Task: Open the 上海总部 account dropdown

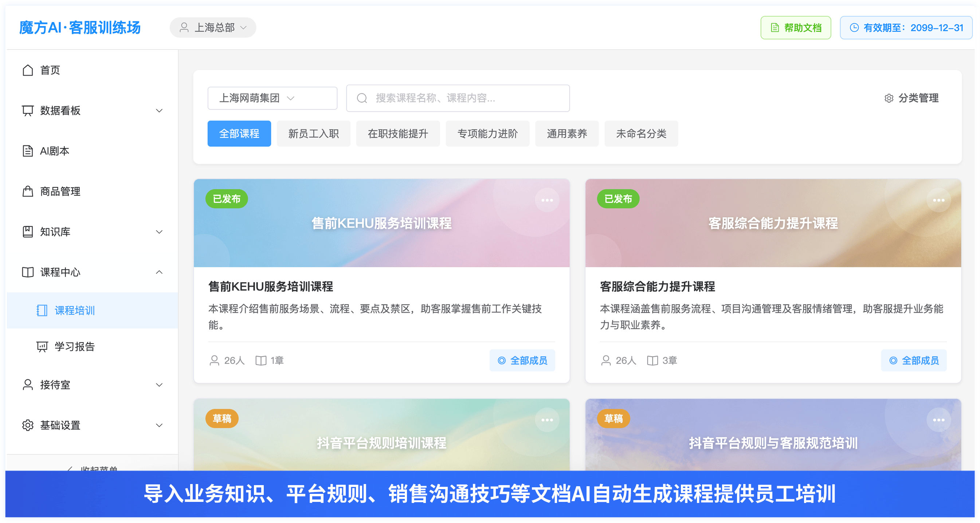Action: coord(213,27)
